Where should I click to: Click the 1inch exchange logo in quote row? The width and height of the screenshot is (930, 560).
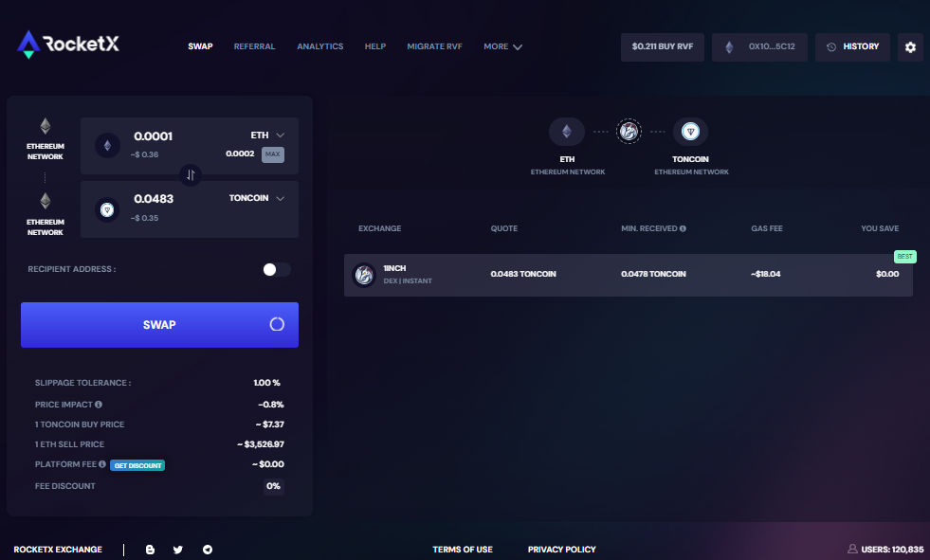pyautogui.click(x=364, y=275)
